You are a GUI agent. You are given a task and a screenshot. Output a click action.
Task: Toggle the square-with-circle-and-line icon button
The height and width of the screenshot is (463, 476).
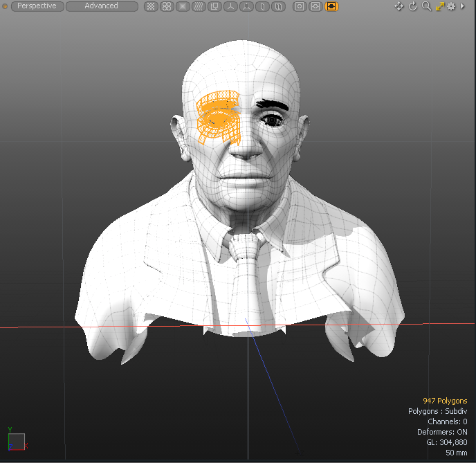coord(315,6)
